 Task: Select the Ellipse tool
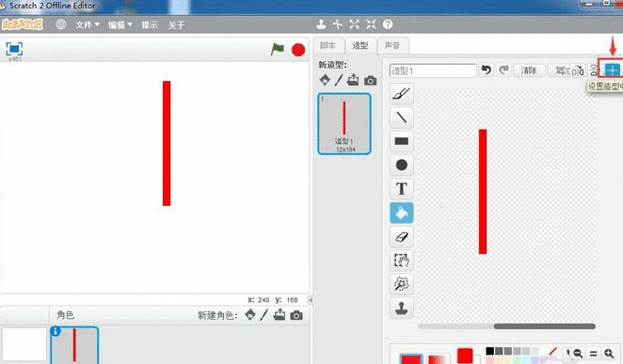pyautogui.click(x=401, y=166)
